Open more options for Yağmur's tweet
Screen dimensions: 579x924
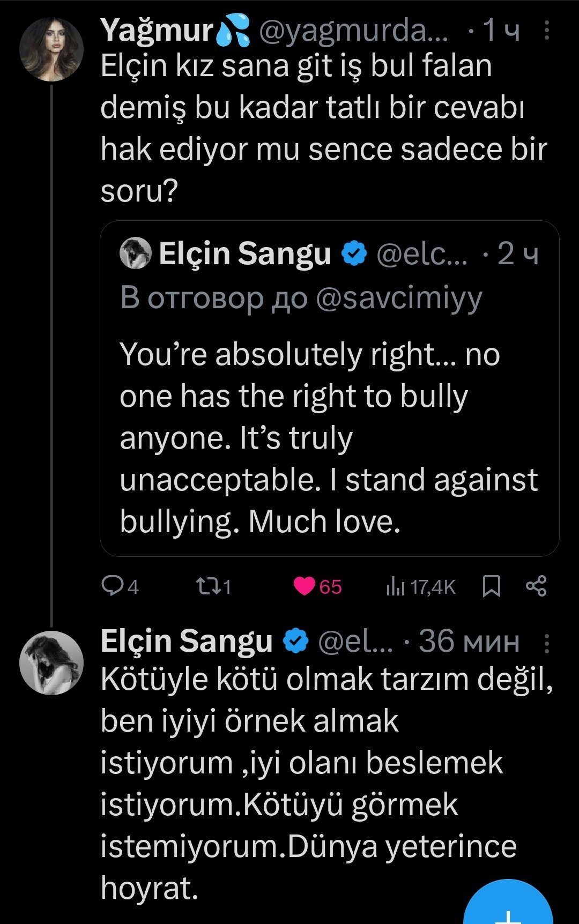pyautogui.click(x=546, y=31)
